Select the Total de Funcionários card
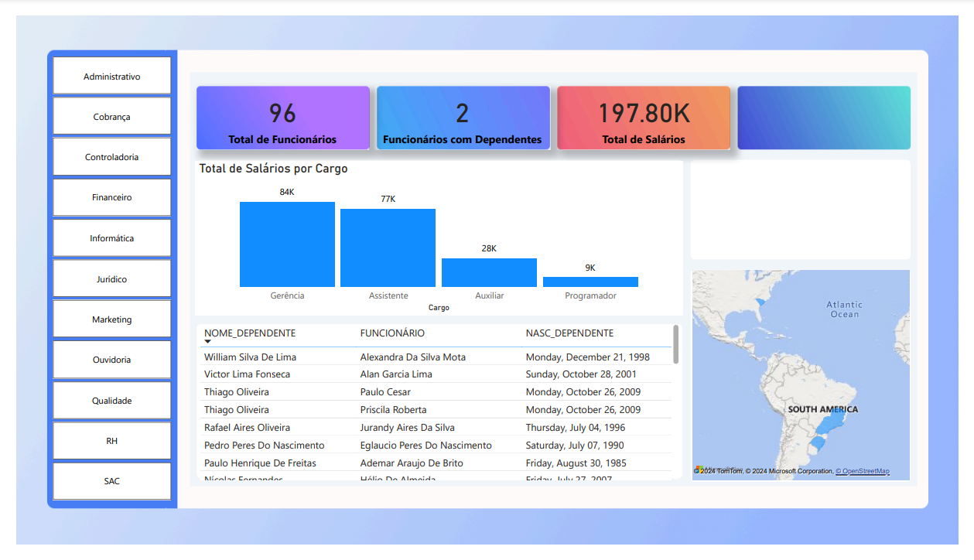This screenshot has width=974, height=560. [282, 118]
